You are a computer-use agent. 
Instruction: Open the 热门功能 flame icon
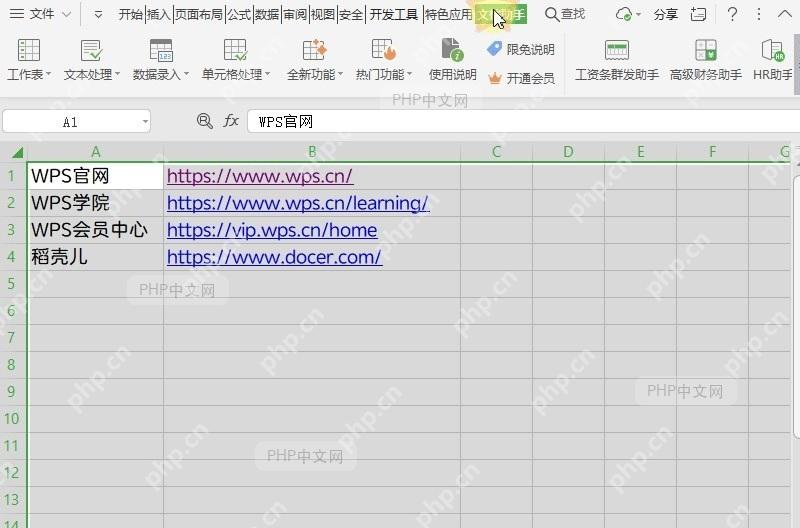tap(384, 51)
